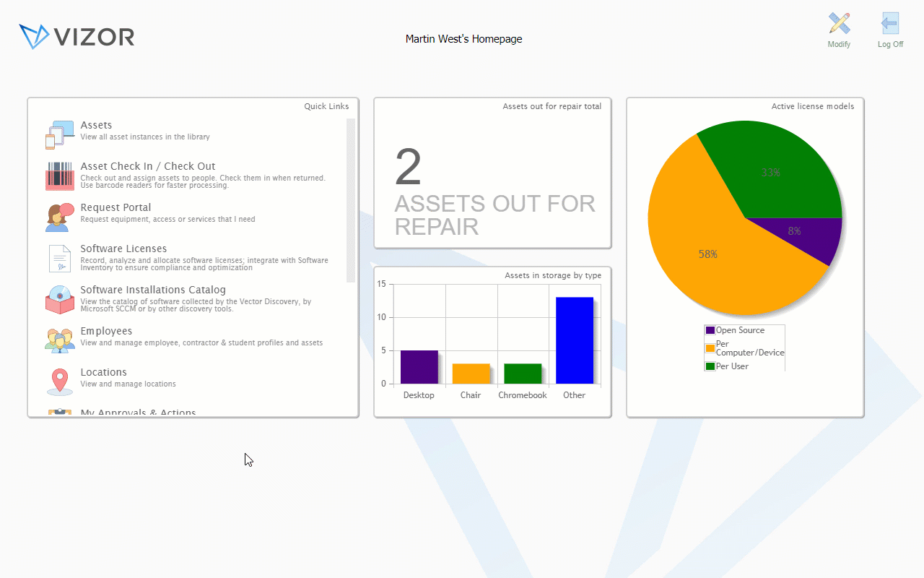
Task: Click the Software Installations disc icon
Action: pyautogui.click(x=59, y=300)
